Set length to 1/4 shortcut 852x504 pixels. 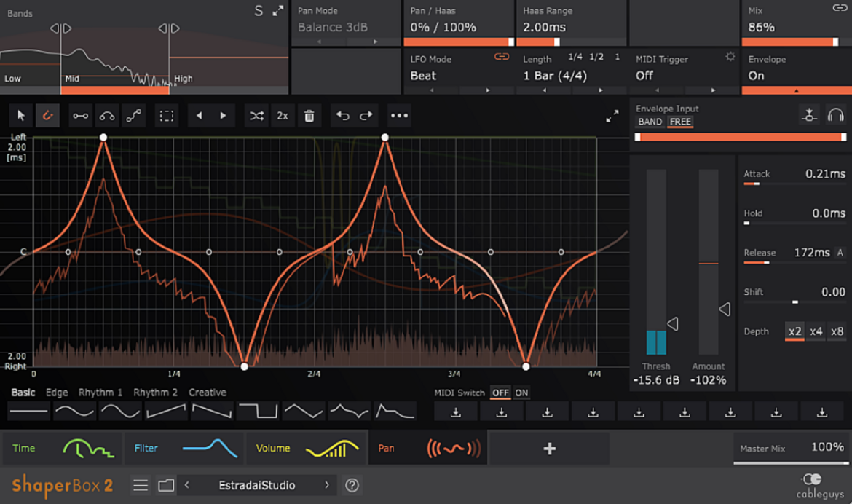tap(575, 57)
